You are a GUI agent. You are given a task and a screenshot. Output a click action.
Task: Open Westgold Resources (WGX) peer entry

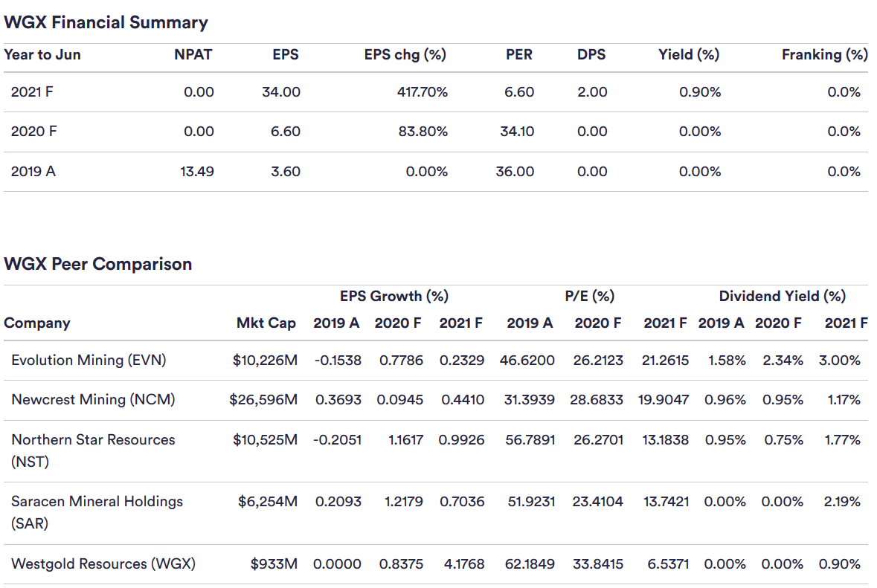[103, 564]
